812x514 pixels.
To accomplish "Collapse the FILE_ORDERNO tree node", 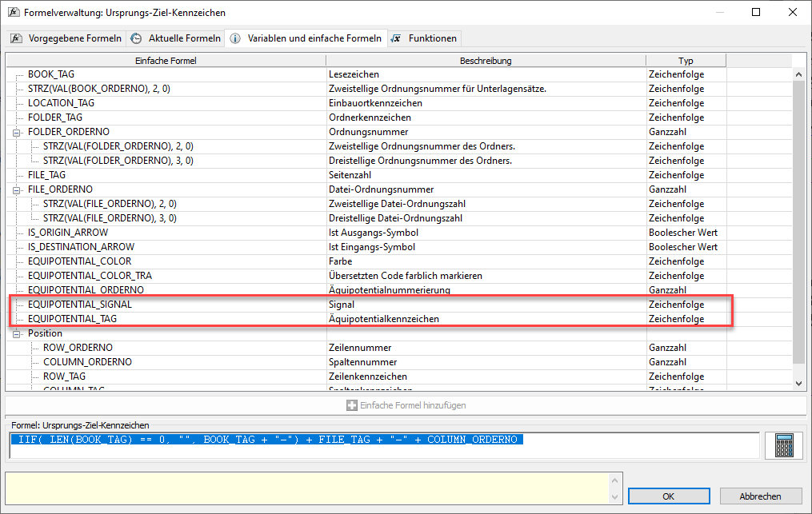I will 17,189.
